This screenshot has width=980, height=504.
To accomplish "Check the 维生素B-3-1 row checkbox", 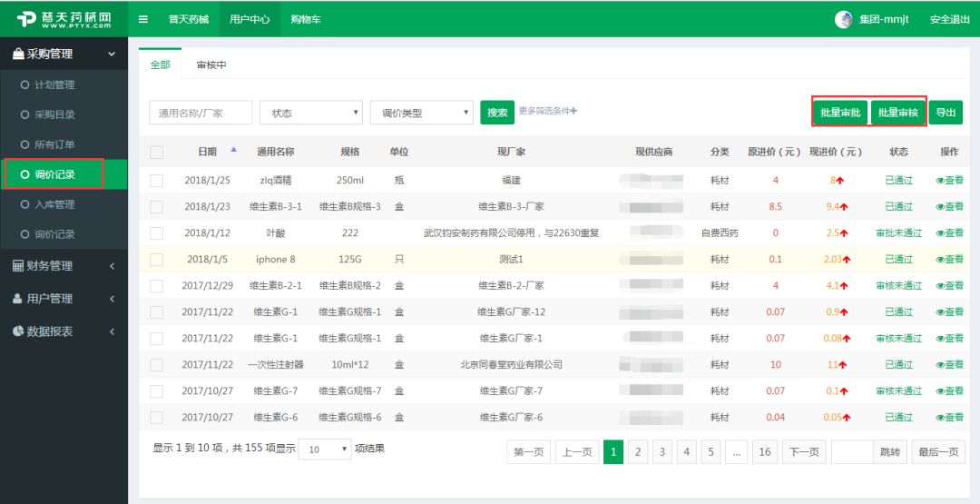I will pyautogui.click(x=156, y=207).
